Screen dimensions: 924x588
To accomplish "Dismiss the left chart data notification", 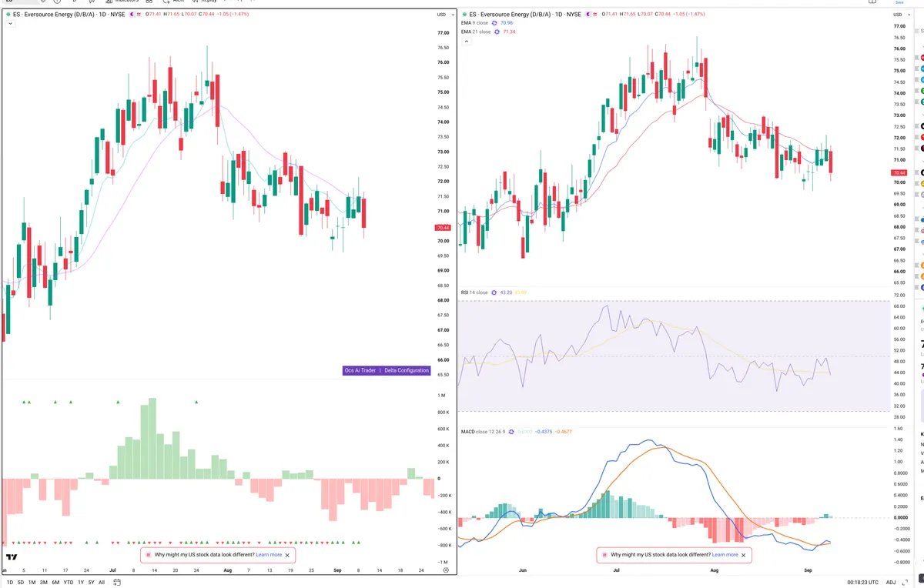I will (x=288, y=555).
